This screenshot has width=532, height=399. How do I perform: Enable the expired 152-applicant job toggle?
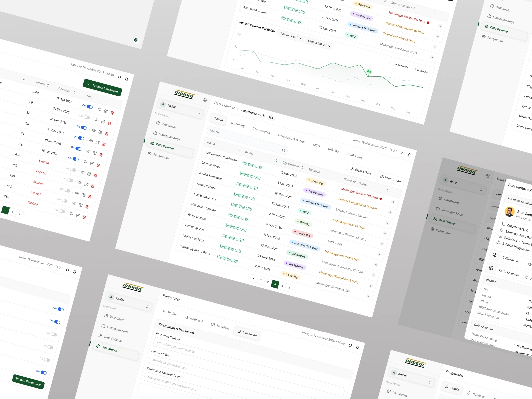click(70, 180)
